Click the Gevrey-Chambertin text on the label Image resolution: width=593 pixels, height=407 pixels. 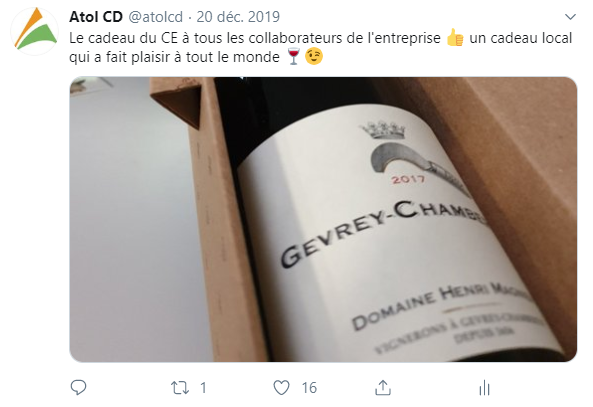point(383,231)
